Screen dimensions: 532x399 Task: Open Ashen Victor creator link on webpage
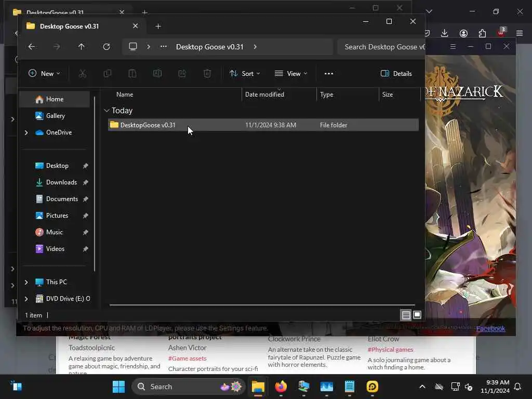pos(187,348)
